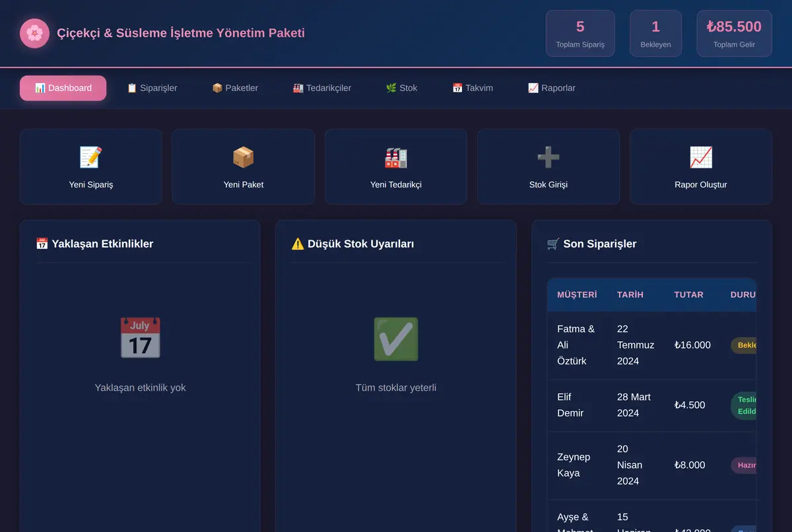Screen dimensions: 792x532
Task: Click the ₺4.500 amount
Action: click(x=690, y=405)
